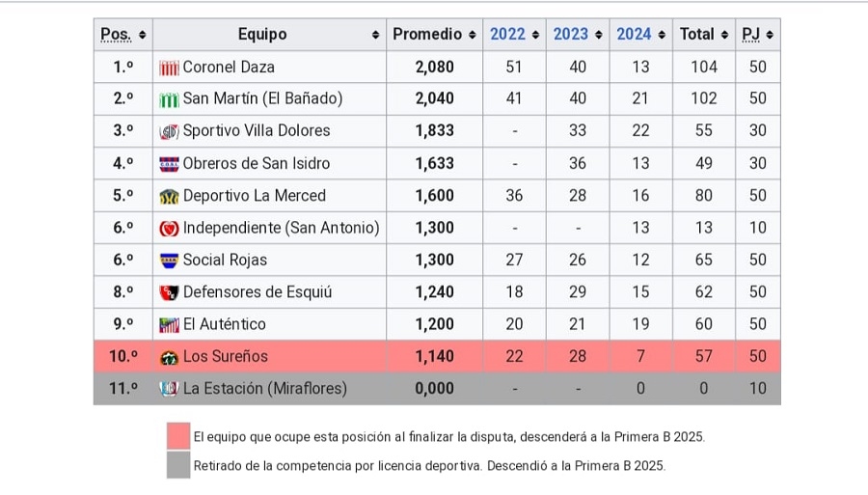Click Deportivo La Merced crest icon
This screenshot has height=495, width=868.
[169, 196]
